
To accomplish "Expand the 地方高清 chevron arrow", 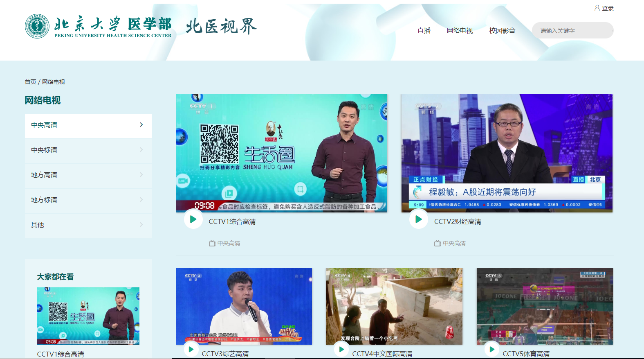I will (x=141, y=175).
